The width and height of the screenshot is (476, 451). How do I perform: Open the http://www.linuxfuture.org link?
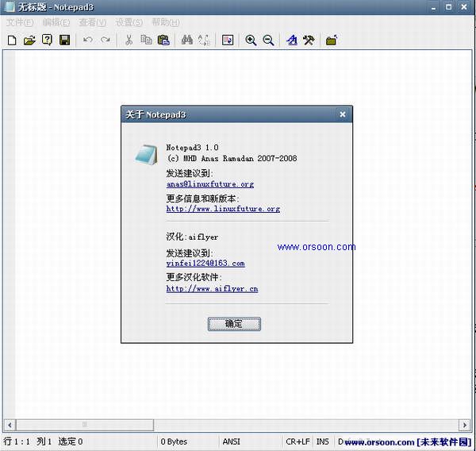(x=223, y=209)
